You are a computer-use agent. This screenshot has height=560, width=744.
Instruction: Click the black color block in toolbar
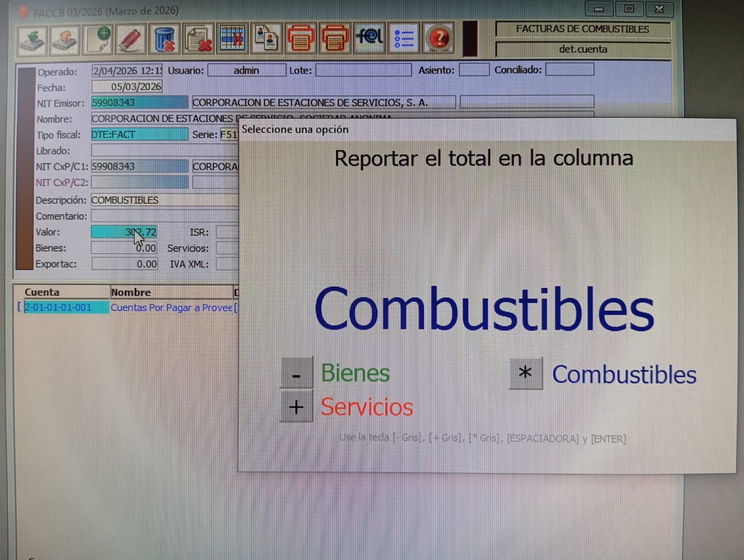click(470, 39)
